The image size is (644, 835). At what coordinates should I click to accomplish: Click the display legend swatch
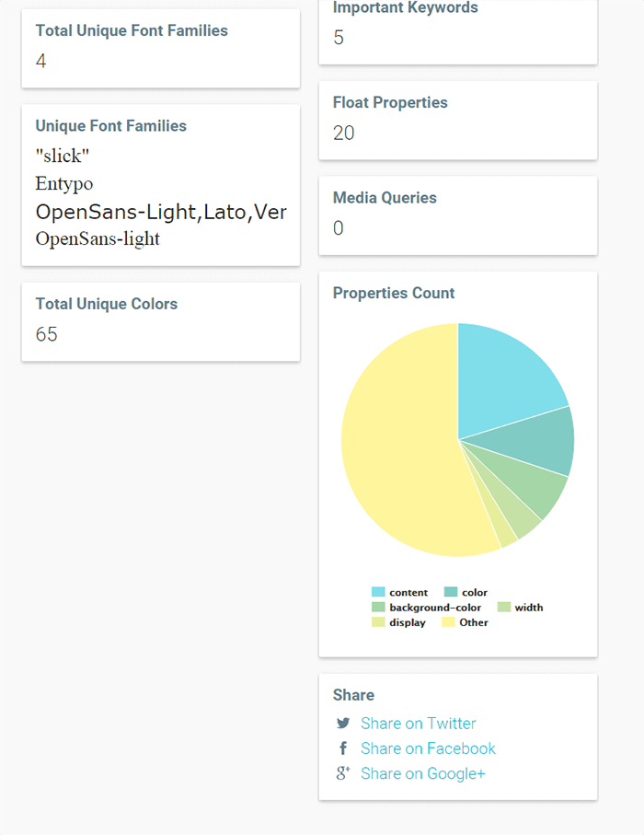[378, 622]
